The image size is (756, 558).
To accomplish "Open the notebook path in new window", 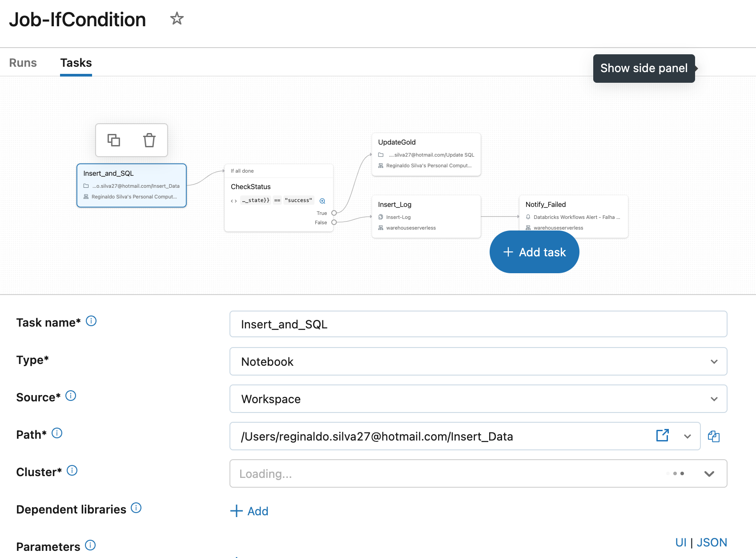I will click(663, 435).
